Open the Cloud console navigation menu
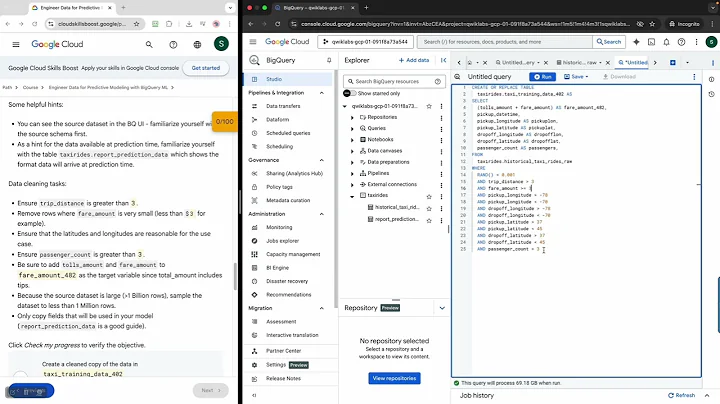The height and width of the screenshot is (404, 720). coord(253,42)
